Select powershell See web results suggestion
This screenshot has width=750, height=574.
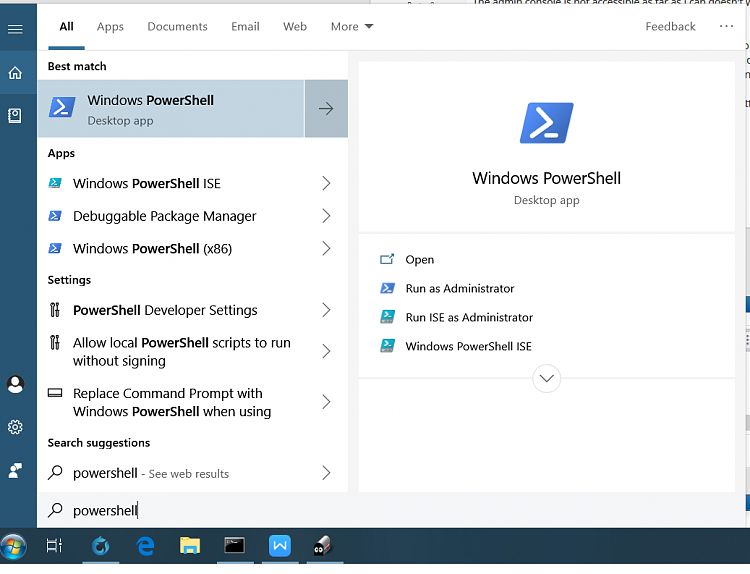192,473
